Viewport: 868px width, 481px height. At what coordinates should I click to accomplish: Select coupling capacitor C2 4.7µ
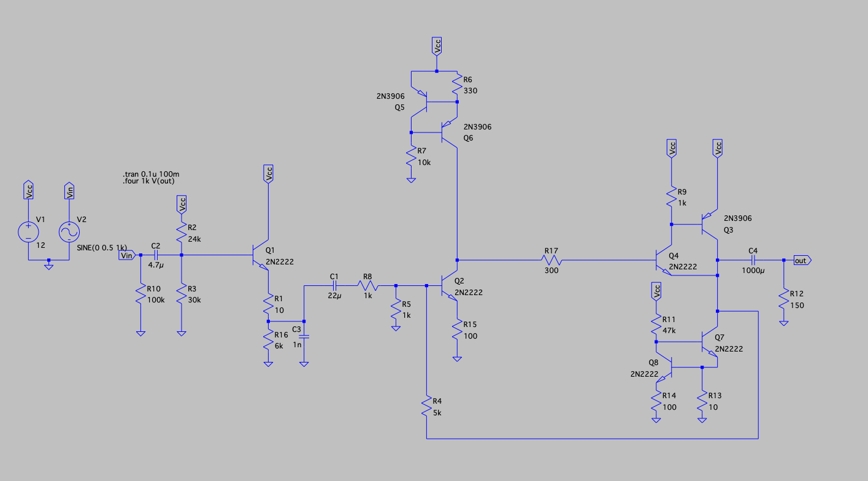[157, 253]
